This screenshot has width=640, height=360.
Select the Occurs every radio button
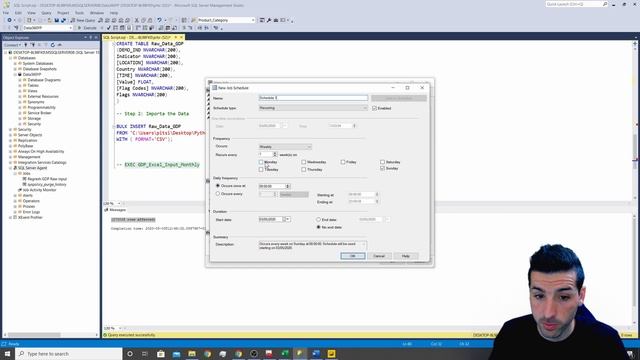218,194
